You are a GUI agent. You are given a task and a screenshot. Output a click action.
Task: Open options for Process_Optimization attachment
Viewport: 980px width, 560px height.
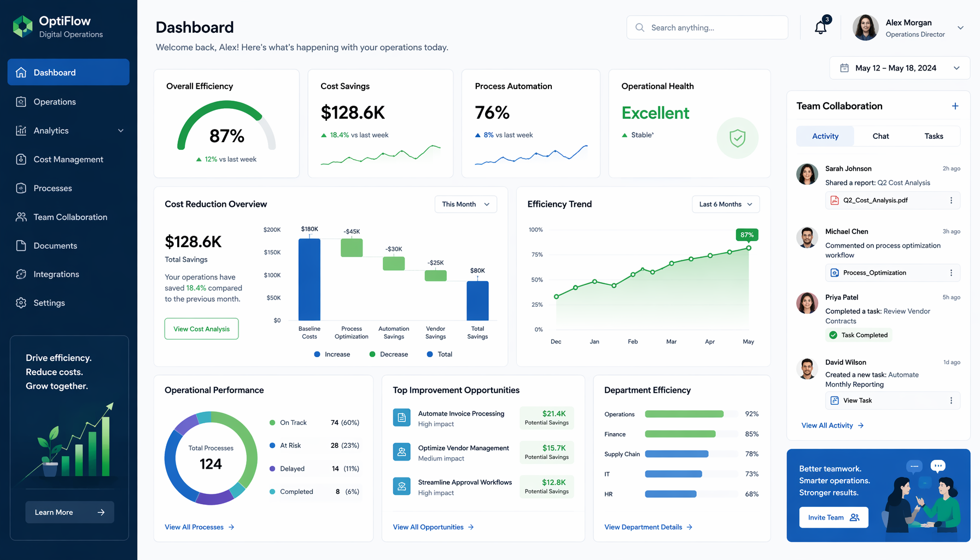pyautogui.click(x=951, y=273)
